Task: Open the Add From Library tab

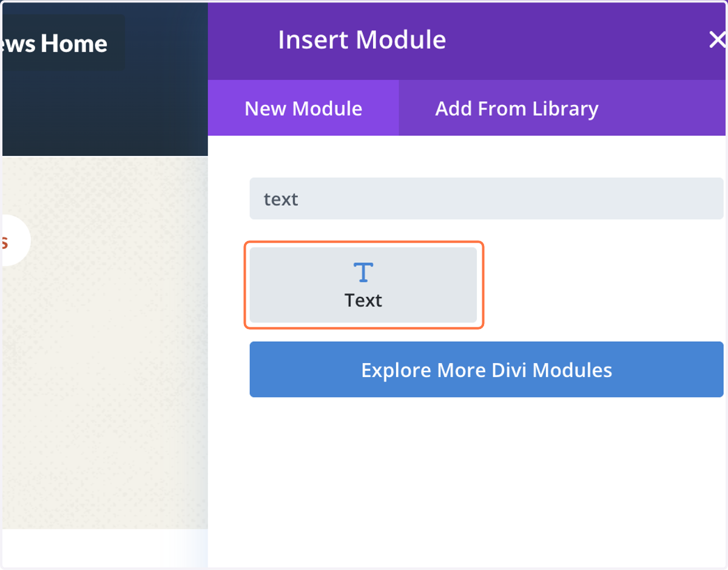Action: click(x=517, y=108)
